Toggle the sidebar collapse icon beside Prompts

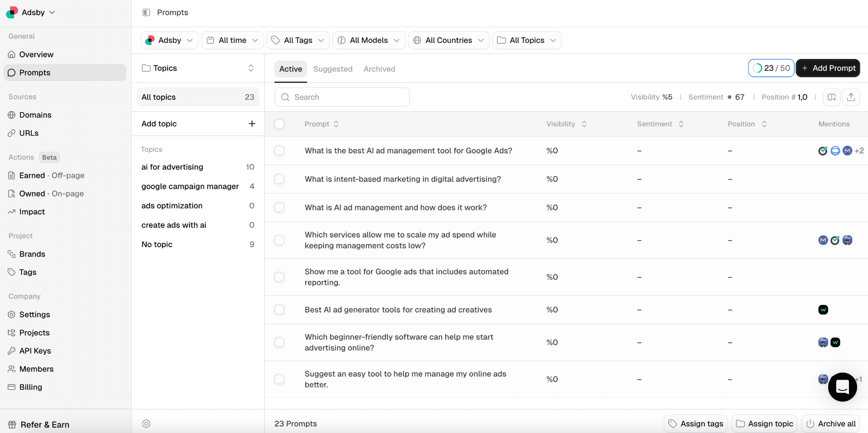coord(146,12)
